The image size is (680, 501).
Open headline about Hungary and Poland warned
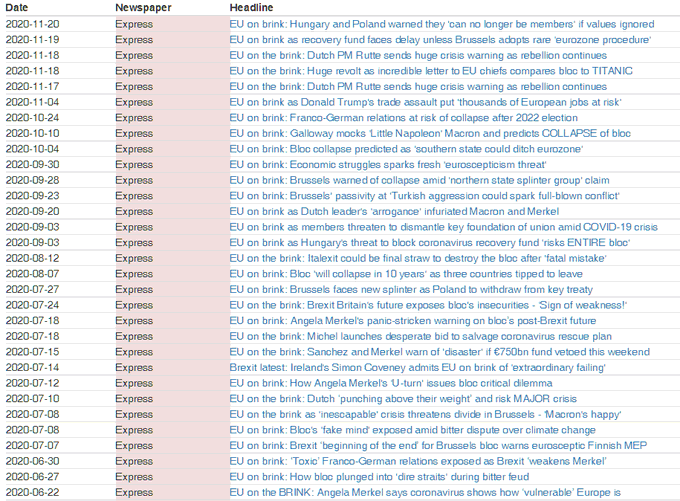[441, 24]
